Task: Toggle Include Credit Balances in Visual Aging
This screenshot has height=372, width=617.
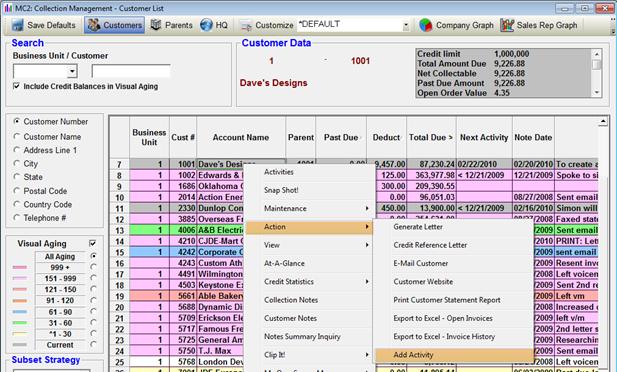Action: 16,86
